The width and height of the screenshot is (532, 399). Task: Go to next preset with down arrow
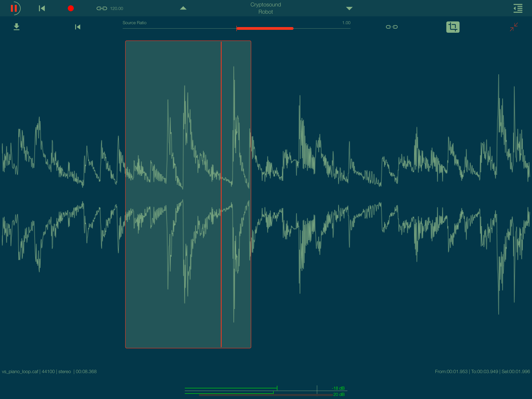coord(349,8)
